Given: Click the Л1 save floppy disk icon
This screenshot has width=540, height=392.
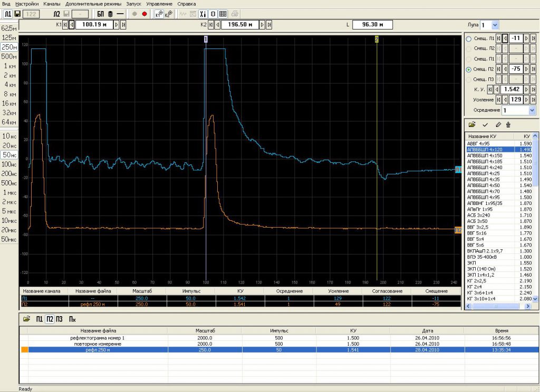Looking at the screenshot, I should [18, 14].
